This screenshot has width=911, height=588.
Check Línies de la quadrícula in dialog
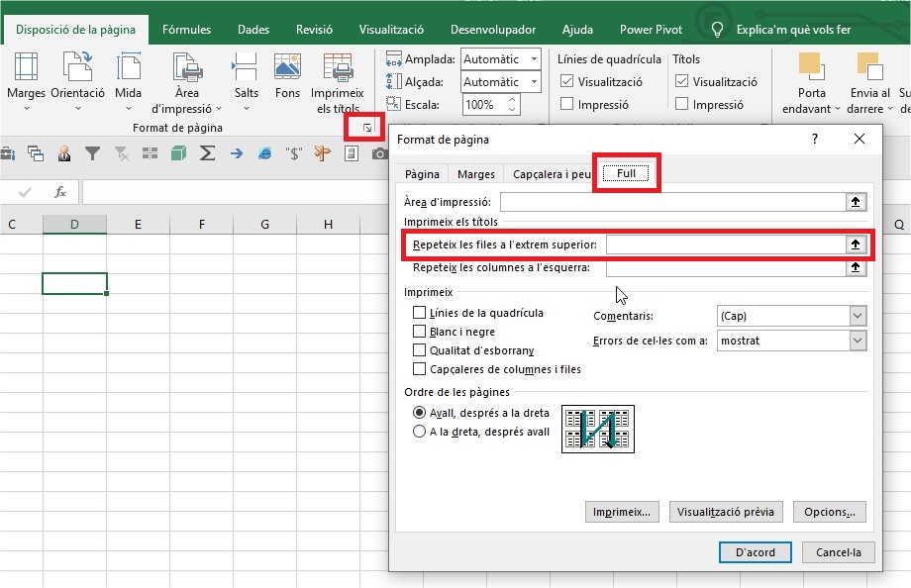click(x=419, y=313)
